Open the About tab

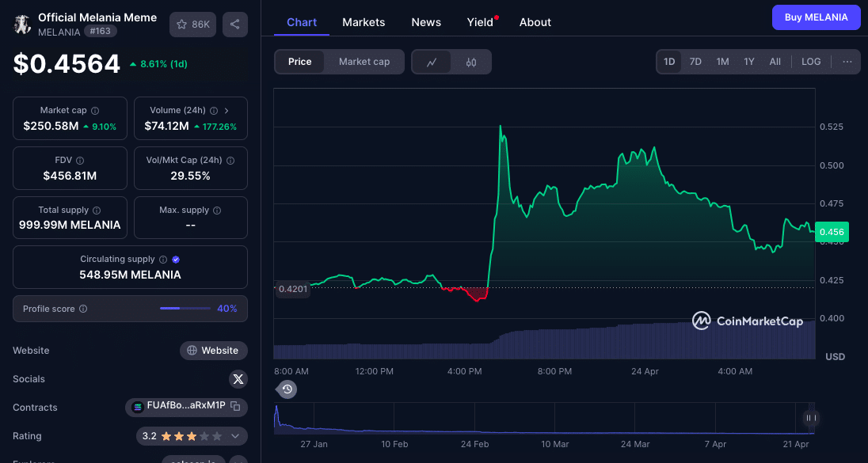tap(535, 22)
